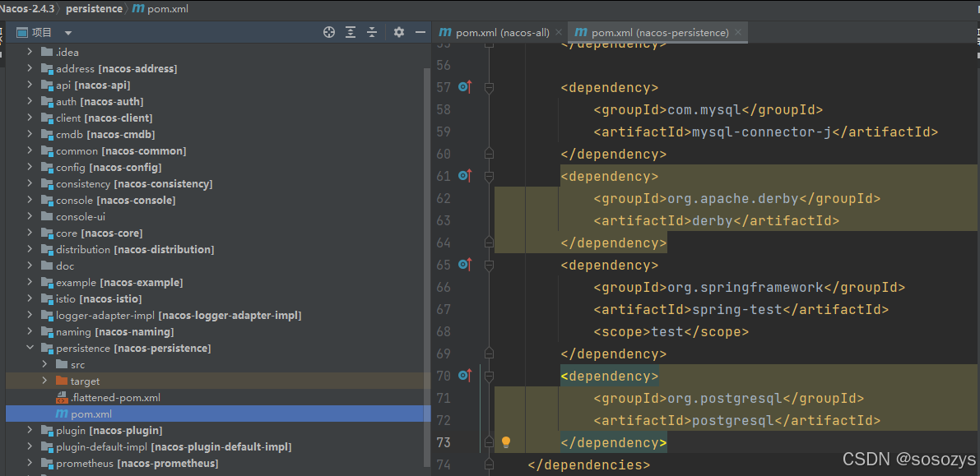
Task: Select prometheus [nacos-prometheus] module
Action: tap(137, 464)
